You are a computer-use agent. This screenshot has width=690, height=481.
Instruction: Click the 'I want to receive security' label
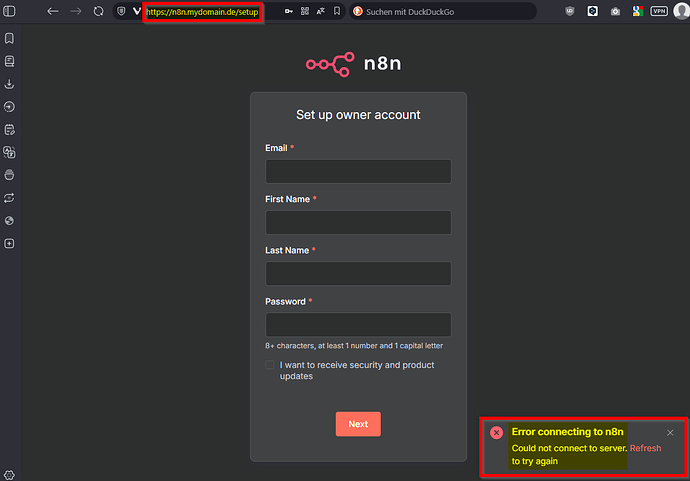357,371
